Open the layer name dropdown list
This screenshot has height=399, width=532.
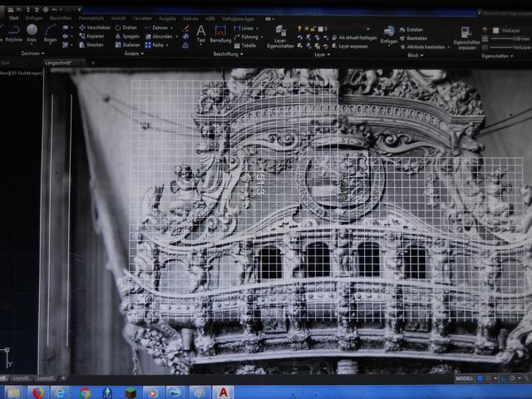tap(368, 29)
